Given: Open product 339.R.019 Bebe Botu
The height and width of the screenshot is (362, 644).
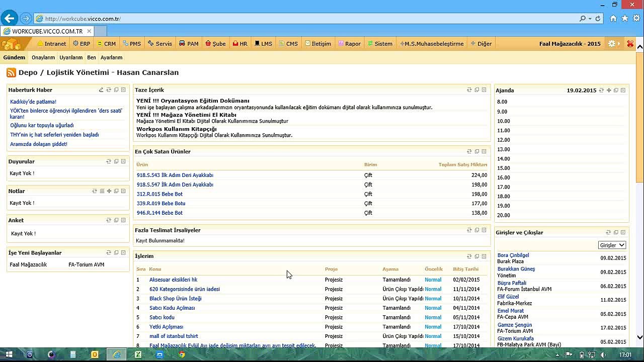Looking at the screenshot, I should click(x=161, y=204).
